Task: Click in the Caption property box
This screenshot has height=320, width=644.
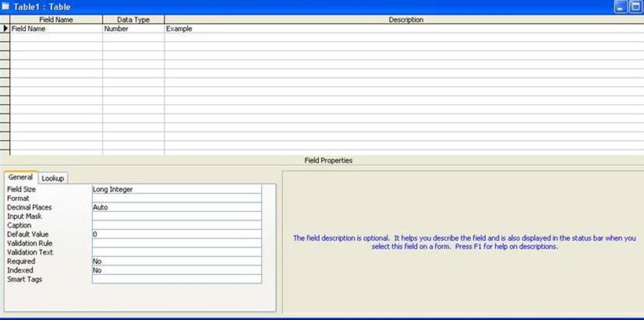Action: coord(177,225)
